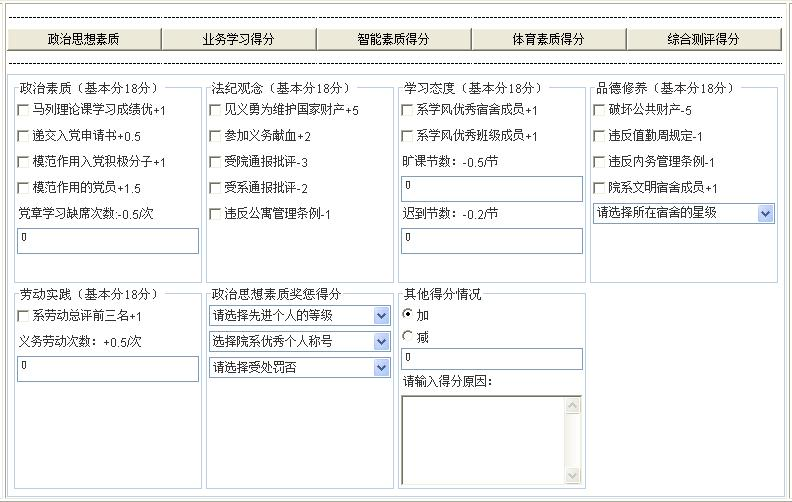Check 系劳动总评前三名+1
792x502 pixels.
(23, 316)
